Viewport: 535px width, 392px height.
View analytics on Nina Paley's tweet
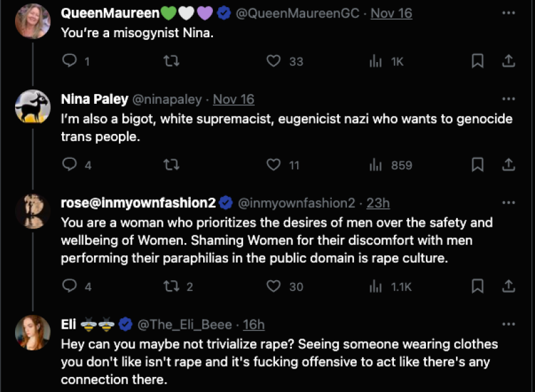(376, 165)
